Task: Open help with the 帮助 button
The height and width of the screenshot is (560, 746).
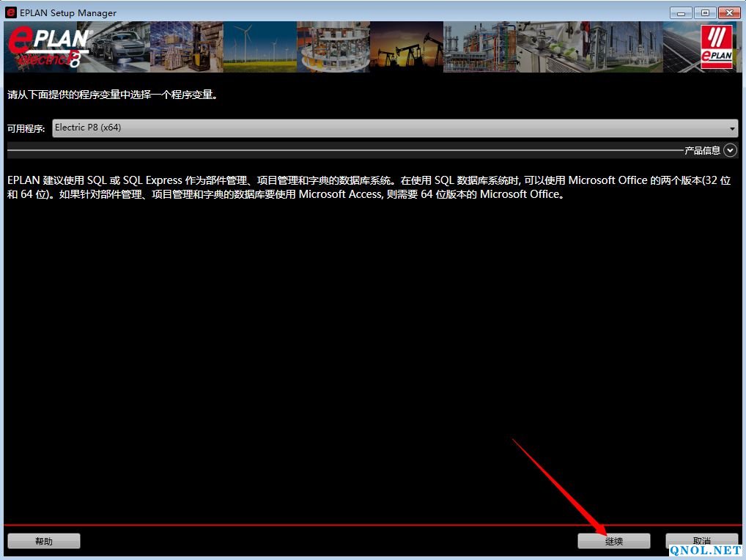Action: pyautogui.click(x=44, y=541)
